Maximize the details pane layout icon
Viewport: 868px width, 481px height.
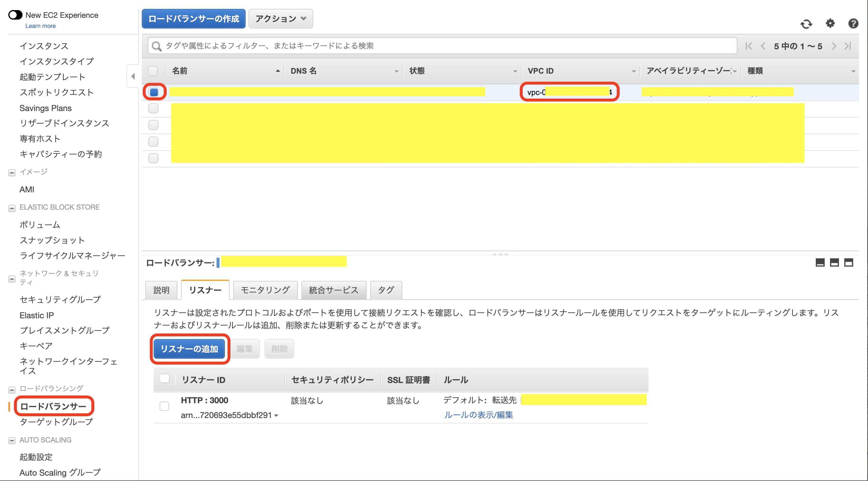coord(848,262)
